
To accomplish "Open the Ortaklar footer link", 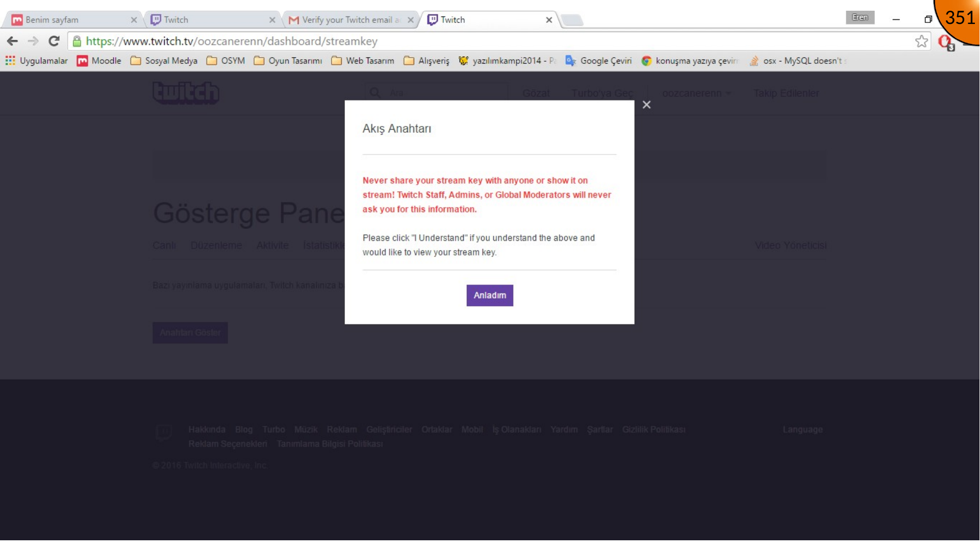I will 437,430.
